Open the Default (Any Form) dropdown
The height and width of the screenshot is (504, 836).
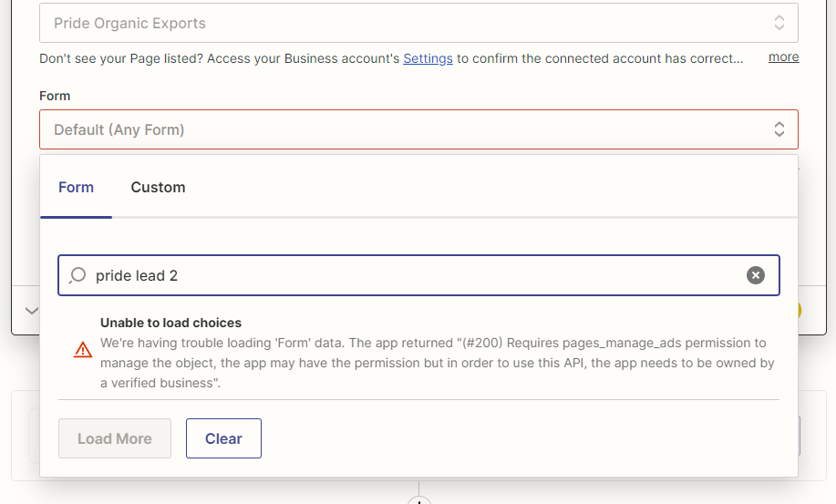[x=418, y=129]
